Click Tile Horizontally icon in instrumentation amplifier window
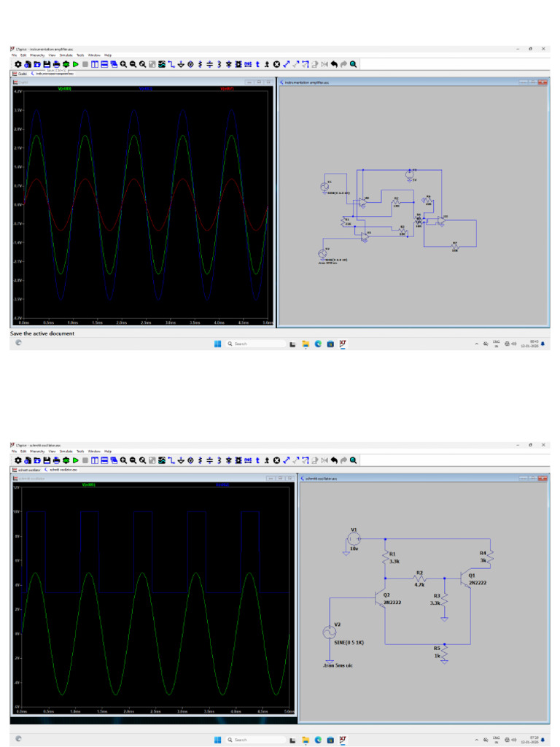Screen dimensions: 560x747 point(104,64)
